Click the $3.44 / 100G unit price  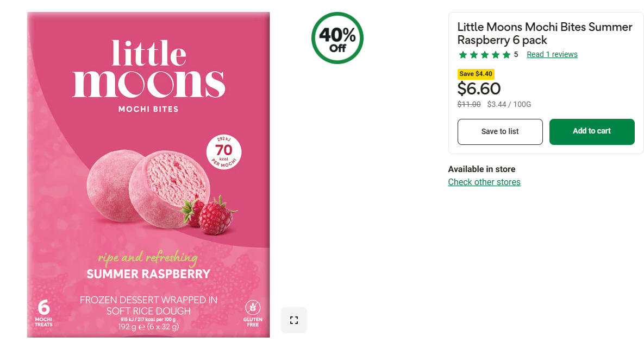(x=509, y=104)
